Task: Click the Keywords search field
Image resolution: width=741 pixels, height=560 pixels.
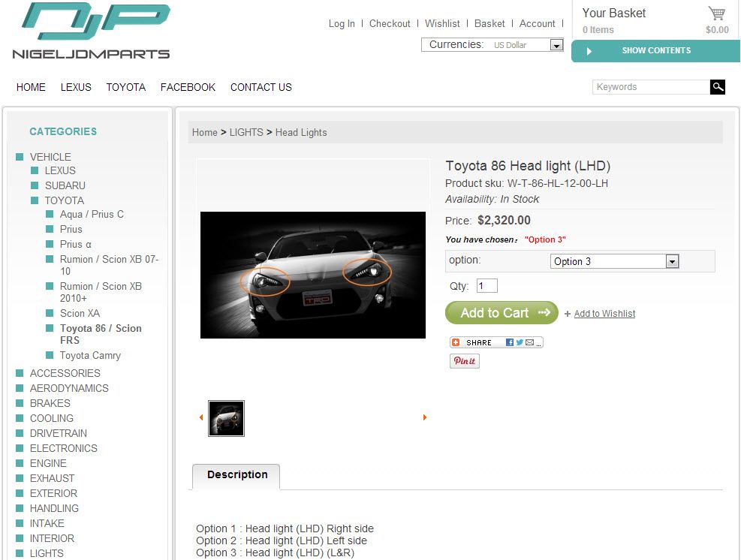Action: (x=650, y=87)
